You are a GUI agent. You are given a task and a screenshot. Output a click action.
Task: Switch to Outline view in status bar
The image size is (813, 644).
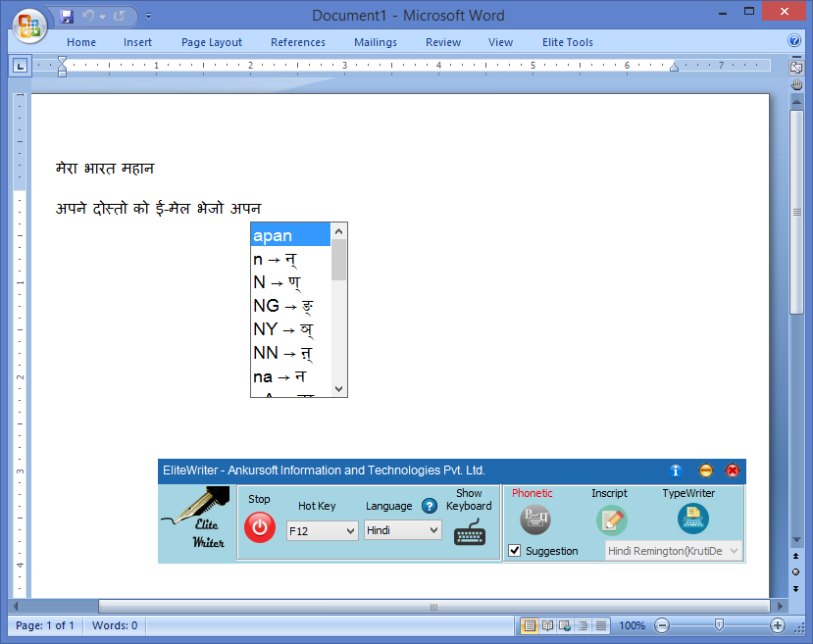click(x=583, y=626)
